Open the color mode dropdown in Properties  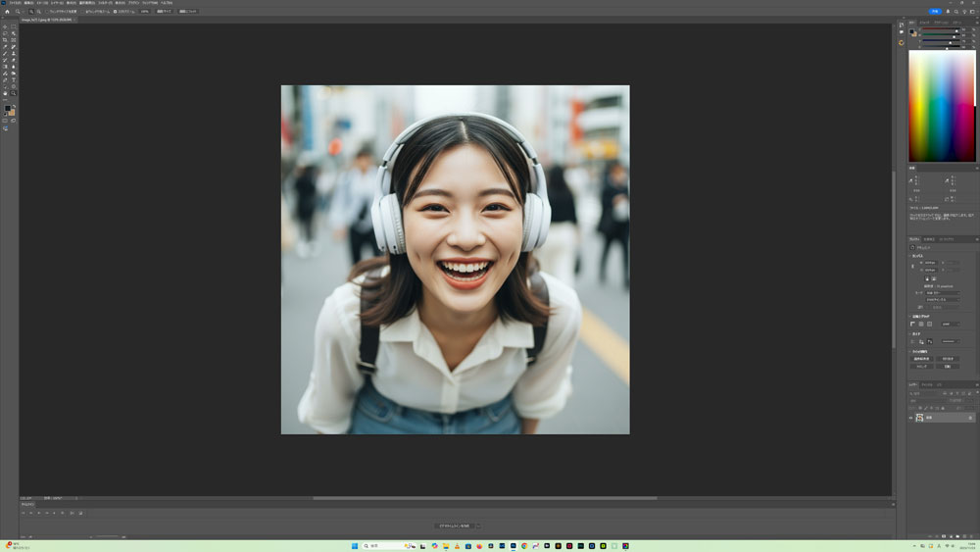click(x=943, y=292)
